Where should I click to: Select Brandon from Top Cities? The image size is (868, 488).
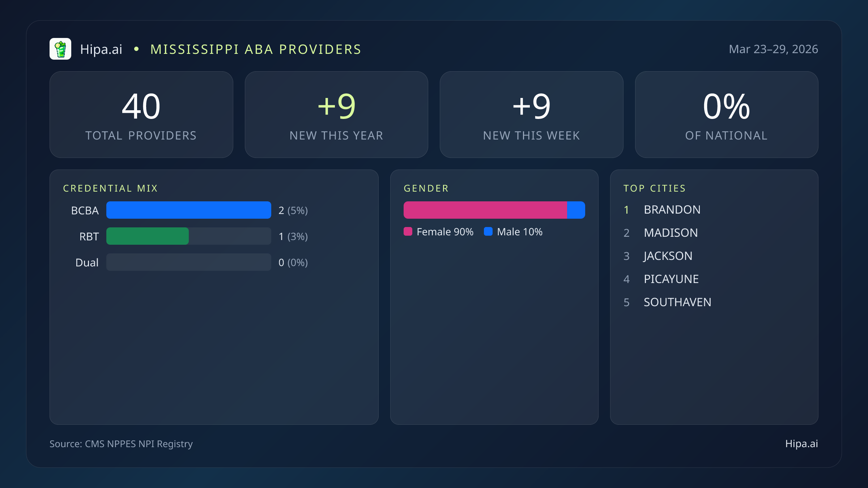[x=672, y=210]
